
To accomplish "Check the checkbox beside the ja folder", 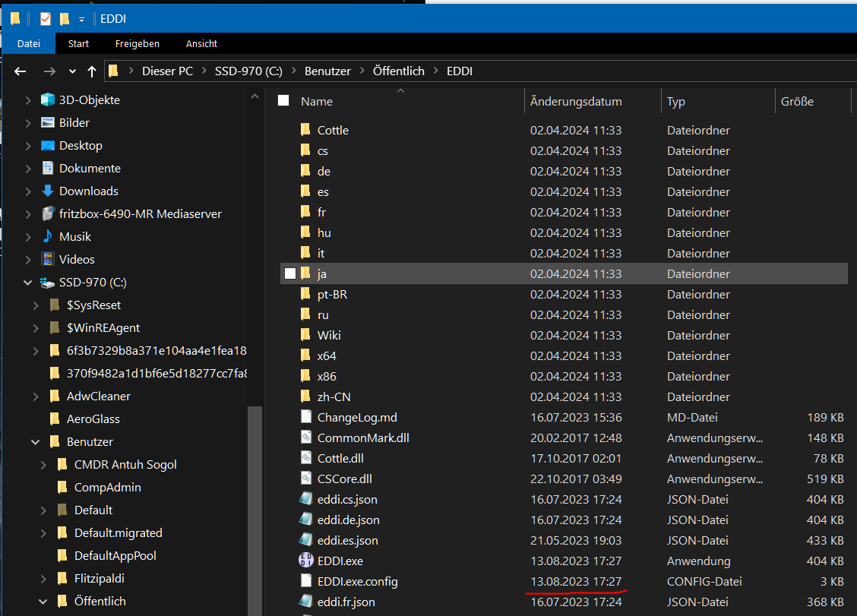I will click(x=290, y=274).
